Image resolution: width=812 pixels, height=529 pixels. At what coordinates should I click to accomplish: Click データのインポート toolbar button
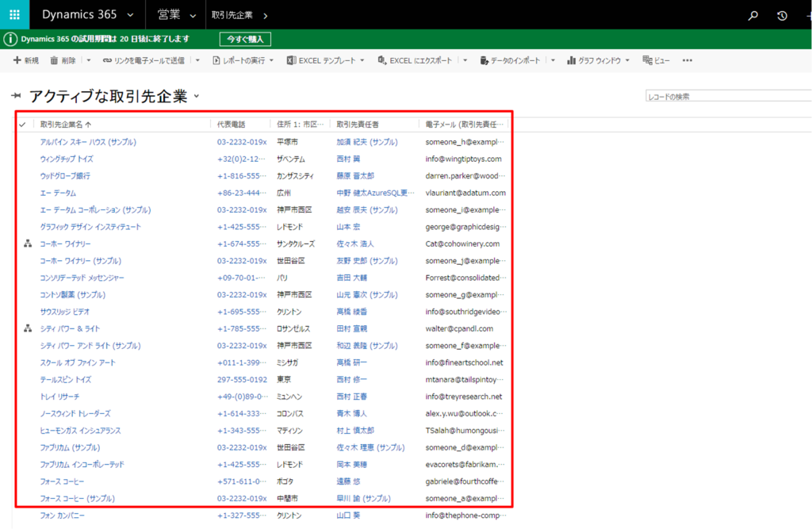pyautogui.click(x=510, y=60)
